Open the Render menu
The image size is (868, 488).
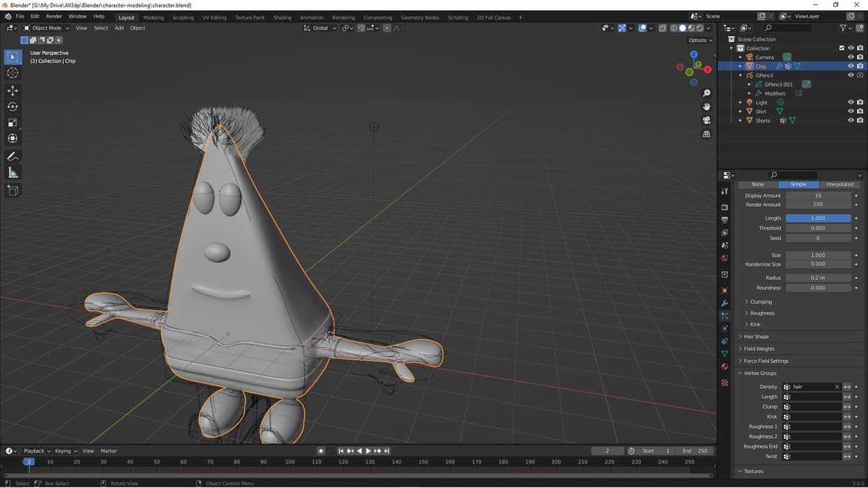[54, 16]
